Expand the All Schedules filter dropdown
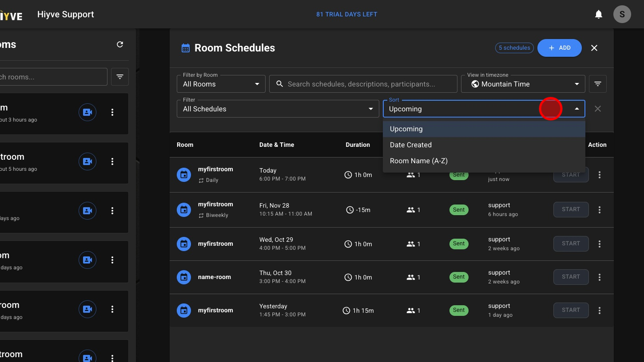Screen dimensions: 644x362 (x=278, y=109)
